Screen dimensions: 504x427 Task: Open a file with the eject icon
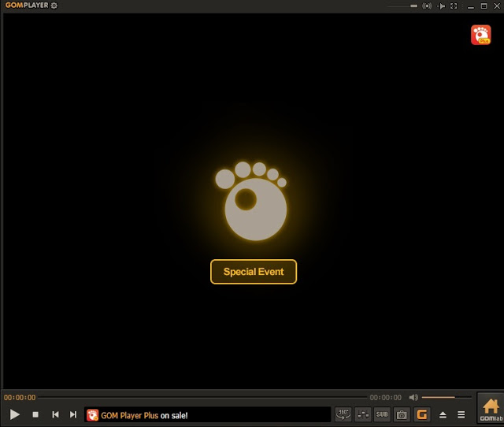443,414
